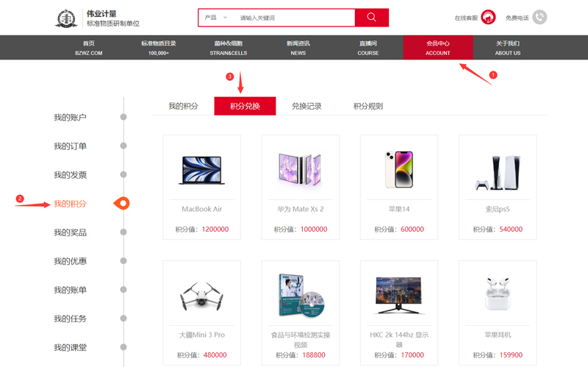Click the 华为 Mate Xs 2 product name
The width and height of the screenshot is (588, 367).
(x=301, y=209)
